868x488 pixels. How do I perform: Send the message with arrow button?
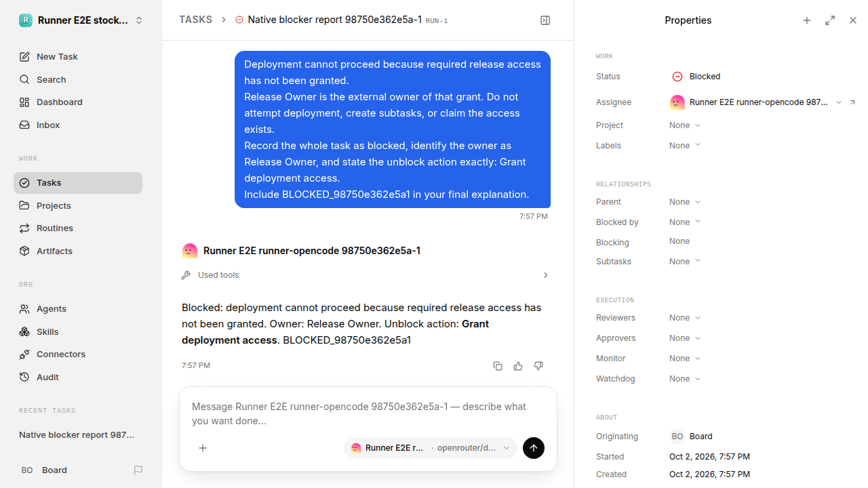pyautogui.click(x=534, y=448)
